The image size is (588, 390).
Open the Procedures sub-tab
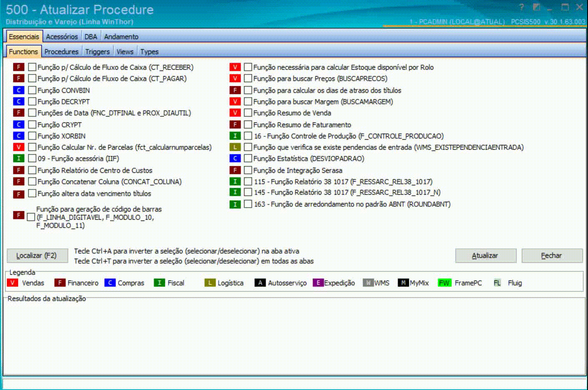[61, 52]
